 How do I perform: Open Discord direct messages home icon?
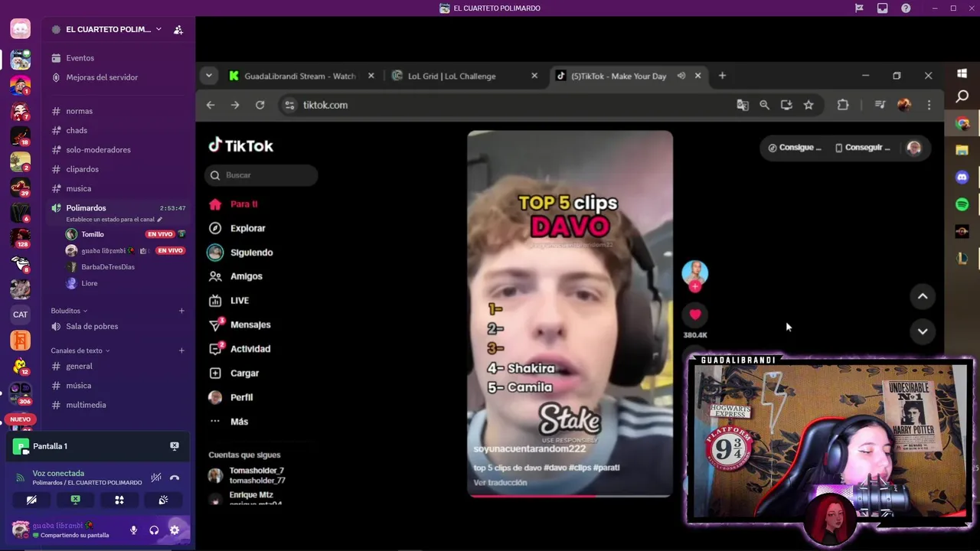tap(20, 29)
